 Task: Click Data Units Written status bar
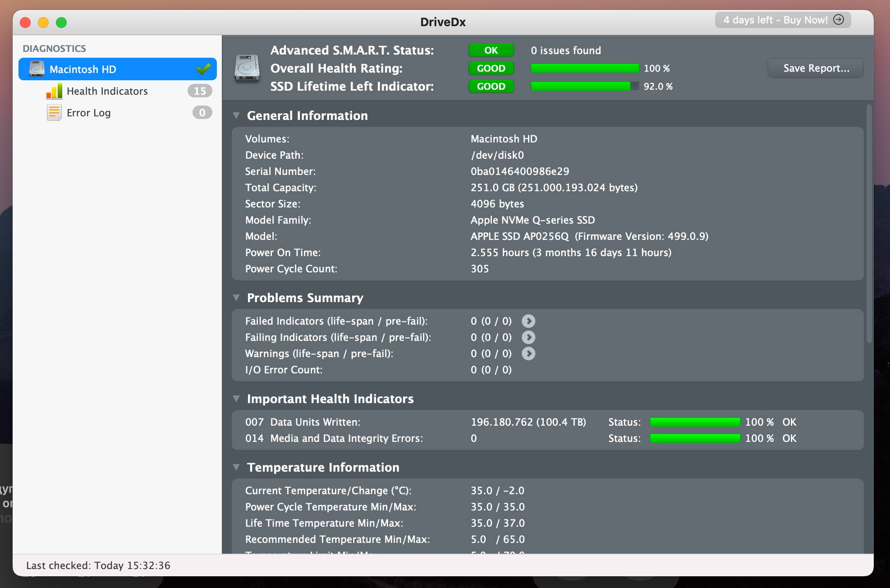pos(695,423)
